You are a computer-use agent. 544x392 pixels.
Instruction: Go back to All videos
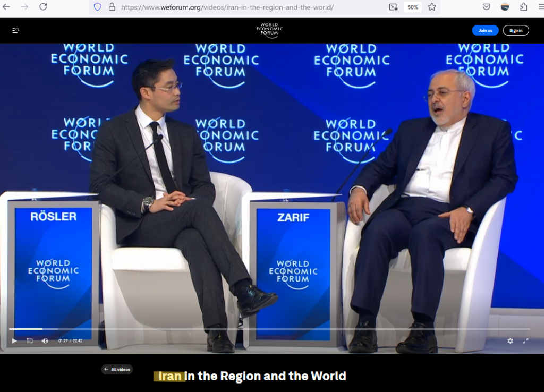(117, 369)
